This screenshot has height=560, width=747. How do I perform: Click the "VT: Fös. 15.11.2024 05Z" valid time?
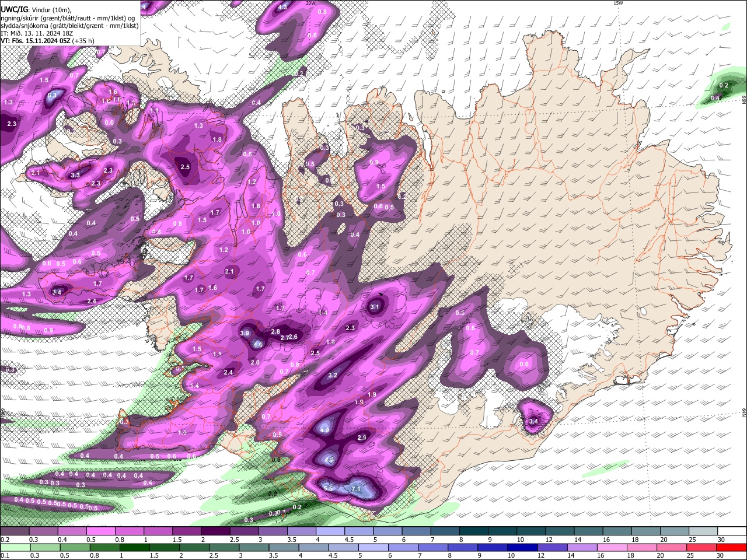tap(36, 41)
